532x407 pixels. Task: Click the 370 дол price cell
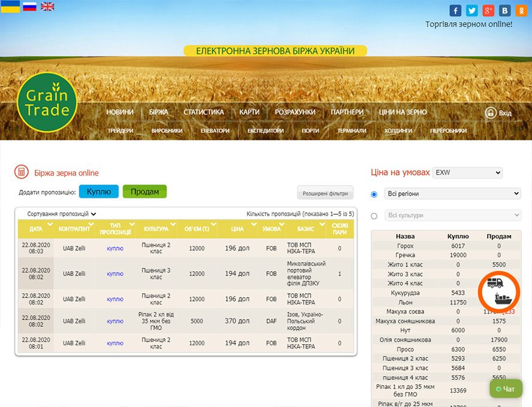[237, 321]
